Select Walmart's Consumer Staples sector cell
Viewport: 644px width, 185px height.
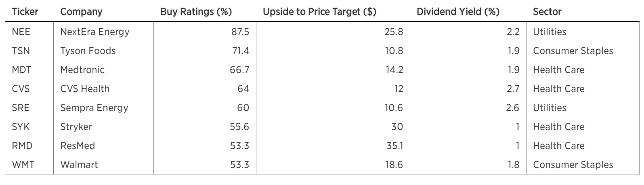(x=573, y=165)
